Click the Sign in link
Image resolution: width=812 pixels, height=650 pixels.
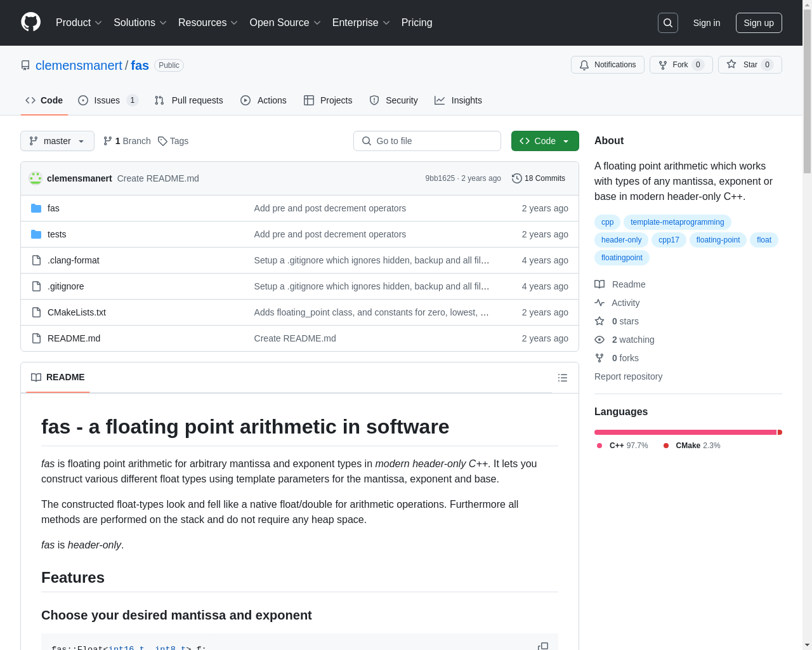707,23
